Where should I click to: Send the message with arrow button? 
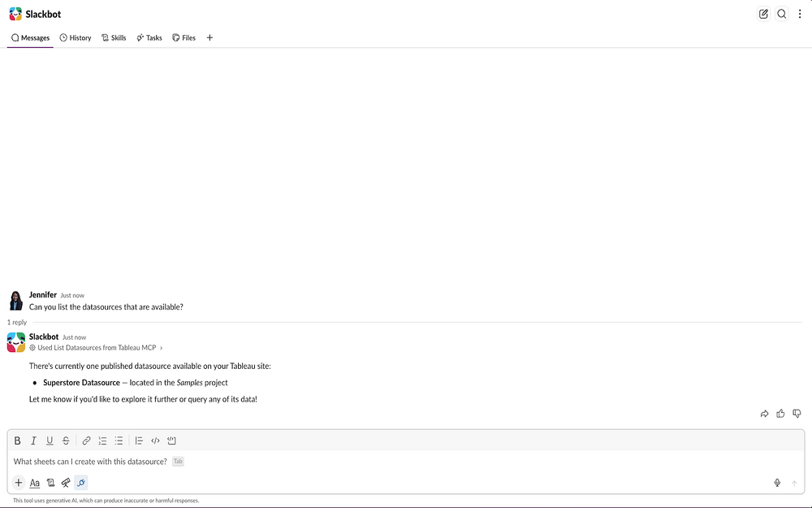[x=794, y=483]
